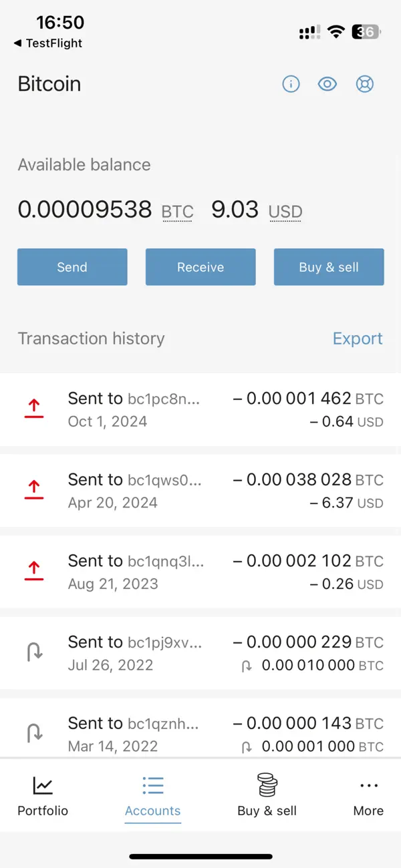Click the red sent arrow on Apr 20 transaction
The width and height of the screenshot is (401, 868).
click(34, 489)
